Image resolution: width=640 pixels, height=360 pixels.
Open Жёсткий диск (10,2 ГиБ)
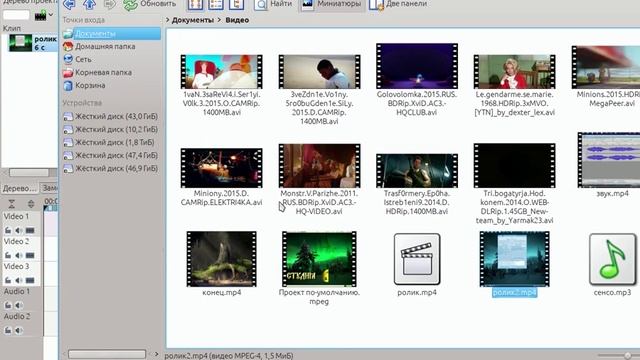point(111,130)
